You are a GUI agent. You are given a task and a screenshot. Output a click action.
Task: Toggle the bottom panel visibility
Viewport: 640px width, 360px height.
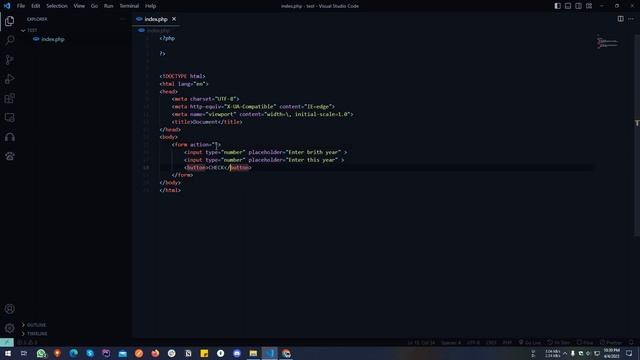pyautogui.click(x=568, y=6)
